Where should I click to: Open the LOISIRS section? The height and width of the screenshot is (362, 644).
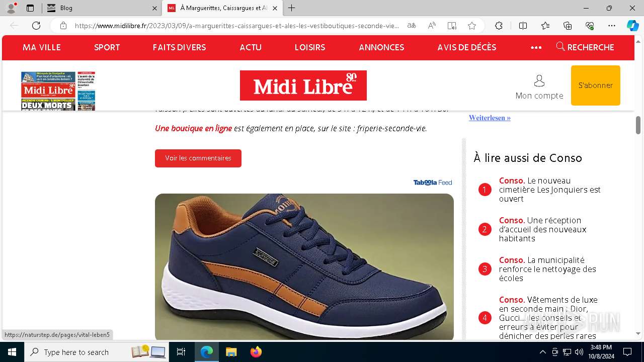click(x=310, y=47)
